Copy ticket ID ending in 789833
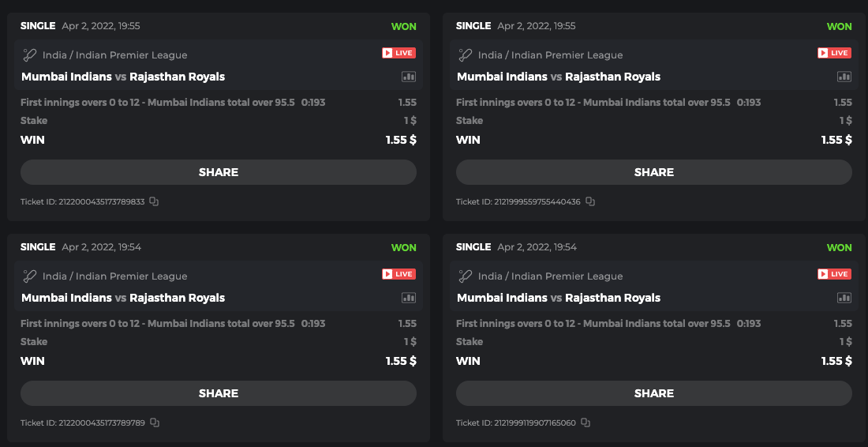 (x=154, y=201)
